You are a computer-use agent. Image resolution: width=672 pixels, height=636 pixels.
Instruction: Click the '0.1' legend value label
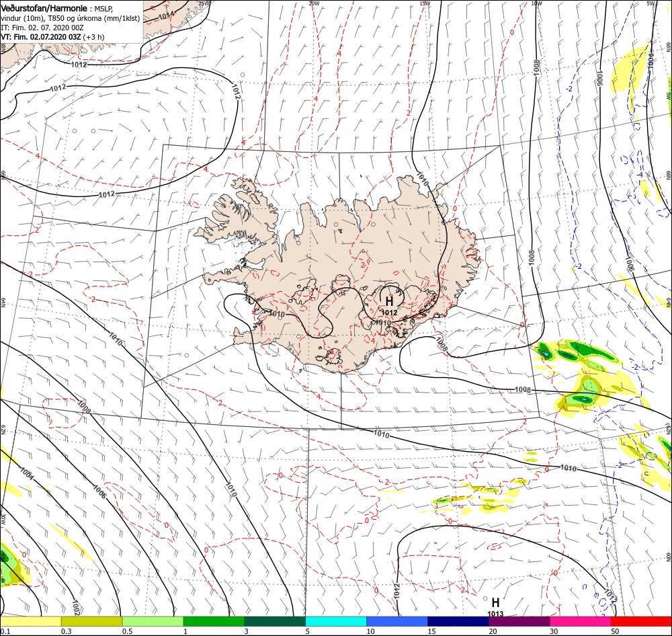pos(5,631)
